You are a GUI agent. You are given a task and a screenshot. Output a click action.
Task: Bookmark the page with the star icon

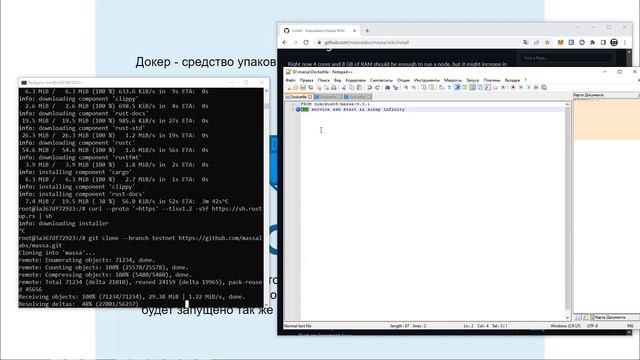pyautogui.click(x=547, y=42)
